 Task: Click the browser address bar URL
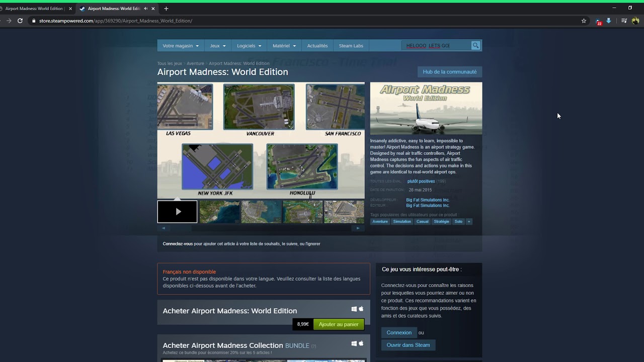click(116, 21)
